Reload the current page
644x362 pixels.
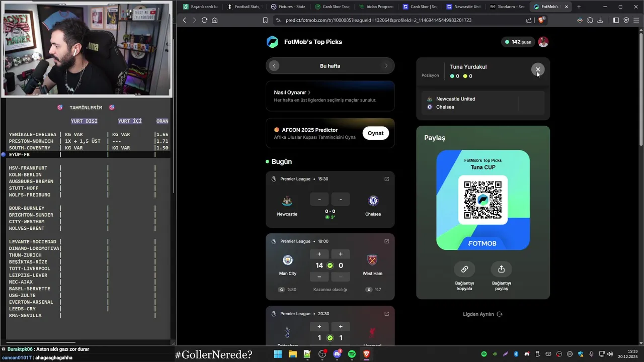coord(204,20)
